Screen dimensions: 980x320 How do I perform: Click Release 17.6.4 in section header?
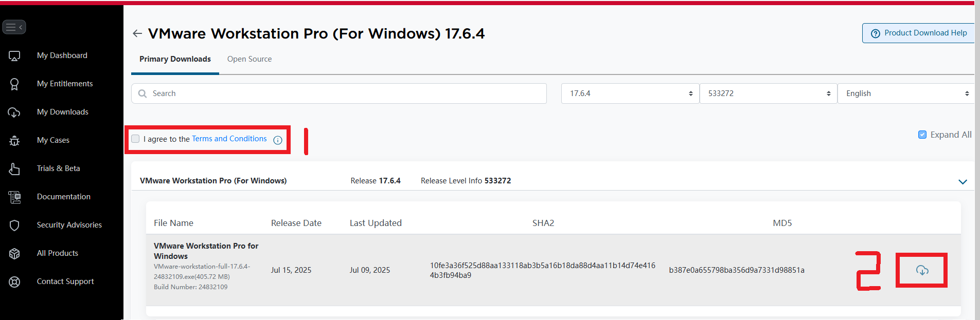pos(376,181)
